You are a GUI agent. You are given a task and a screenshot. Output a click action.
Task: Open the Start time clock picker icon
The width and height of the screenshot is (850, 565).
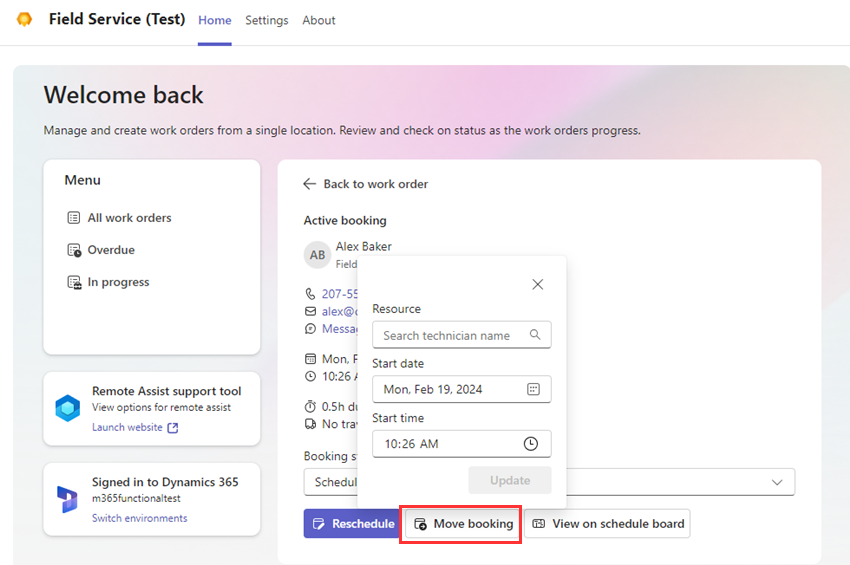531,444
